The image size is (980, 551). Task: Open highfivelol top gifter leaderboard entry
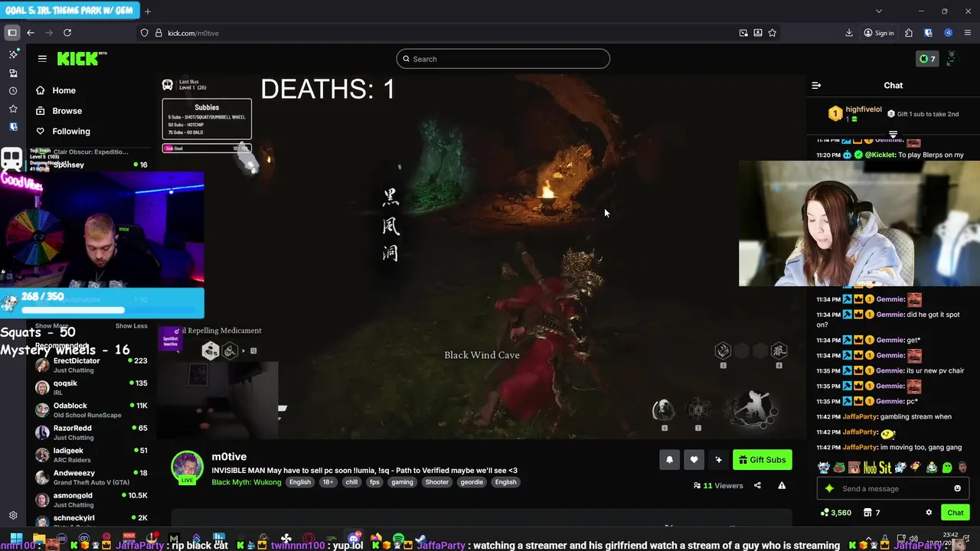coord(855,113)
